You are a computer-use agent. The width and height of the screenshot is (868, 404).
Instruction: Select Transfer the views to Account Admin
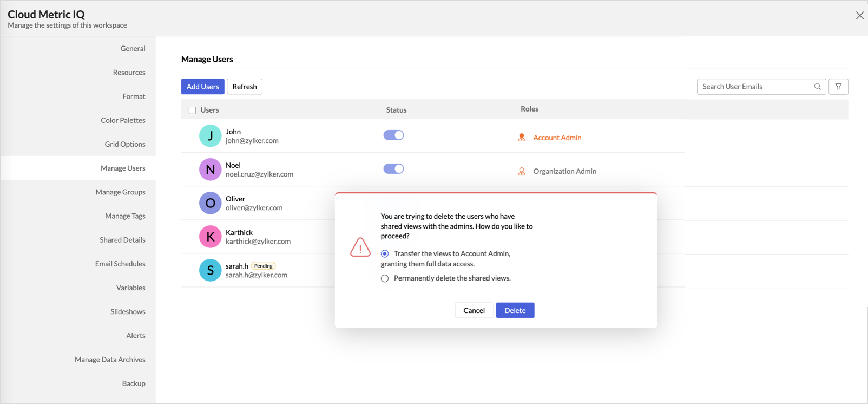click(x=385, y=254)
